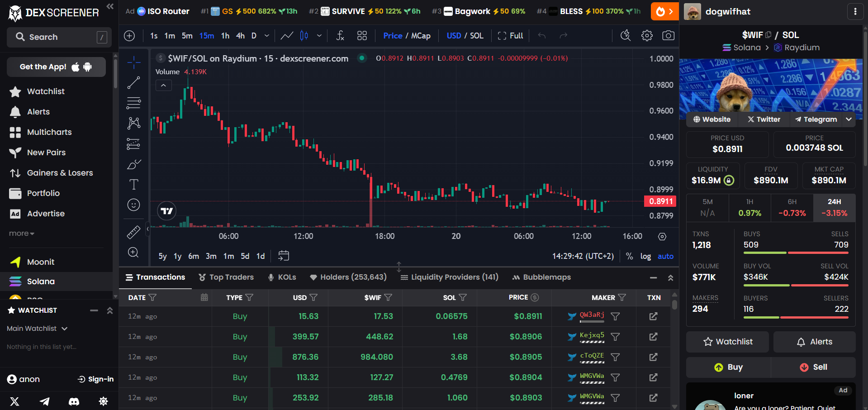Add a symbol to compare with plus icon
Viewport: 868px width, 410px height.
click(129, 36)
